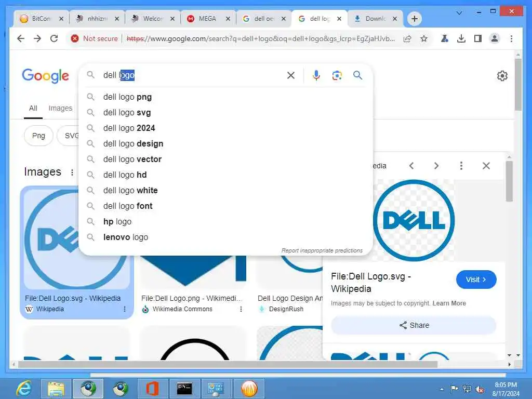Image resolution: width=532 pixels, height=399 pixels.
Task: Open more options in image preview panel
Action: pos(461,166)
